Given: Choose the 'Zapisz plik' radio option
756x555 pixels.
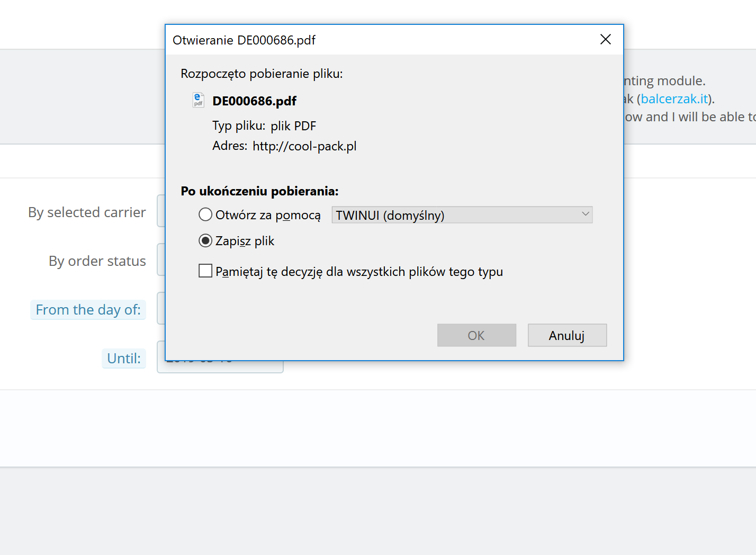Looking at the screenshot, I should (205, 241).
